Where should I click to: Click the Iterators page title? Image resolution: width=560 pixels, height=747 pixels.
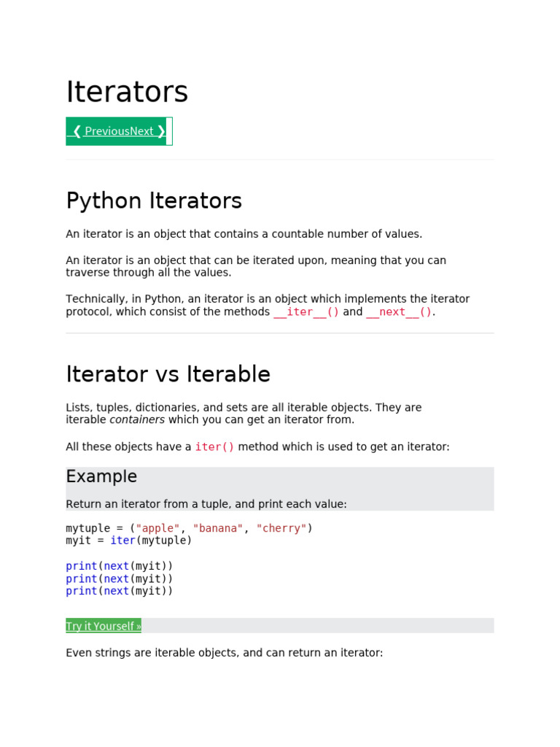coord(127,91)
